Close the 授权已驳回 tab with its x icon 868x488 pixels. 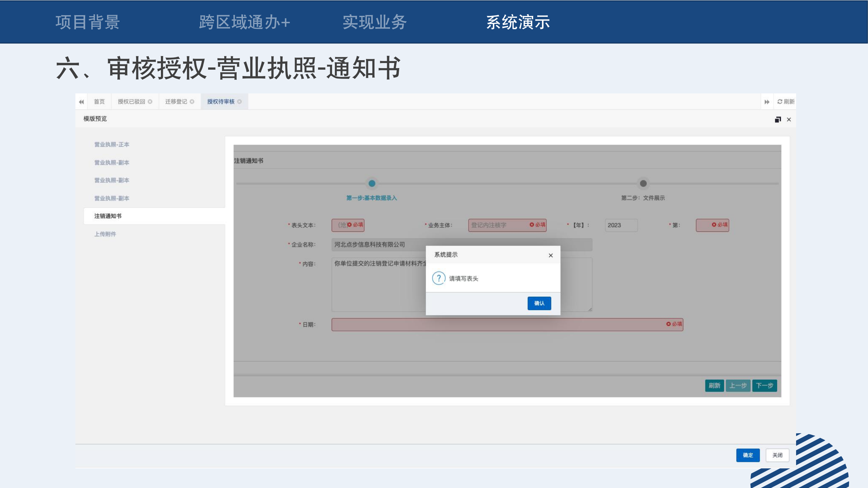(x=150, y=102)
